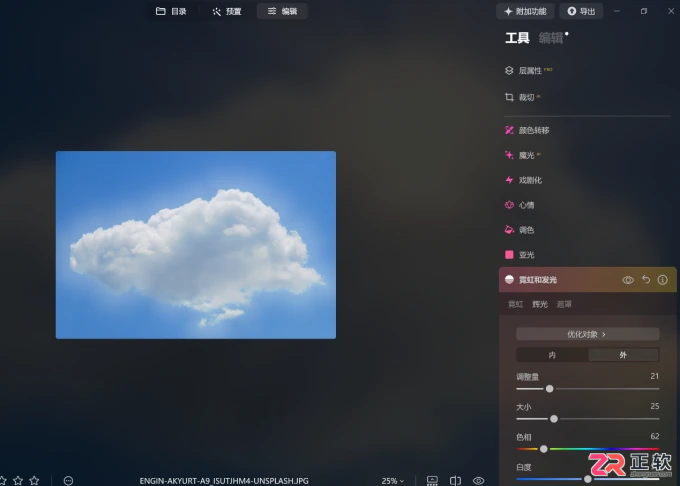
Task: Choose the 外 outer option
Action: (x=623, y=355)
